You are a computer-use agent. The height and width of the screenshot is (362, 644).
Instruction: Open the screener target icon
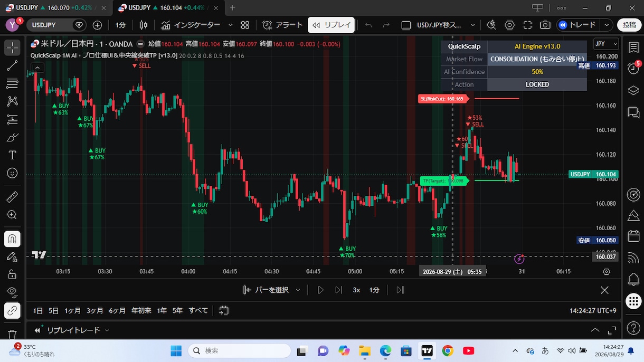click(633, 194)
